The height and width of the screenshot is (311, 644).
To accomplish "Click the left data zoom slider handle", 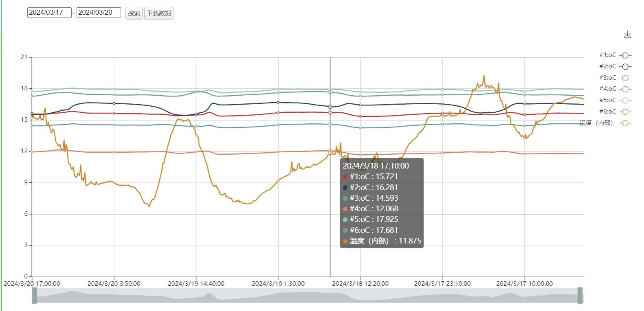I will pyautogui.click(x=35, y=296).
